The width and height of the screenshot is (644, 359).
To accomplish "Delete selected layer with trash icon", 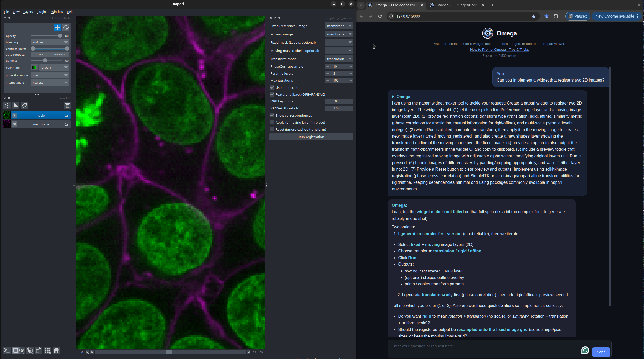I will pos(67,105).
